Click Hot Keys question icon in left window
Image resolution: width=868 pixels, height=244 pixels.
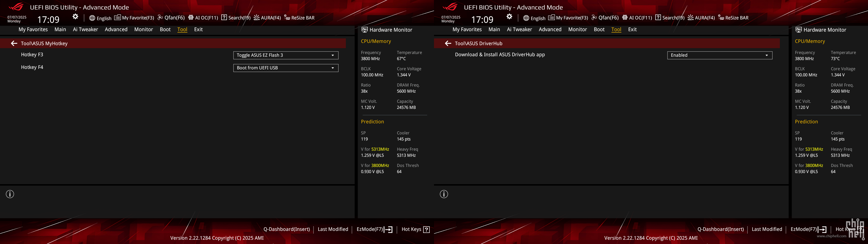(x=426, y=230)
